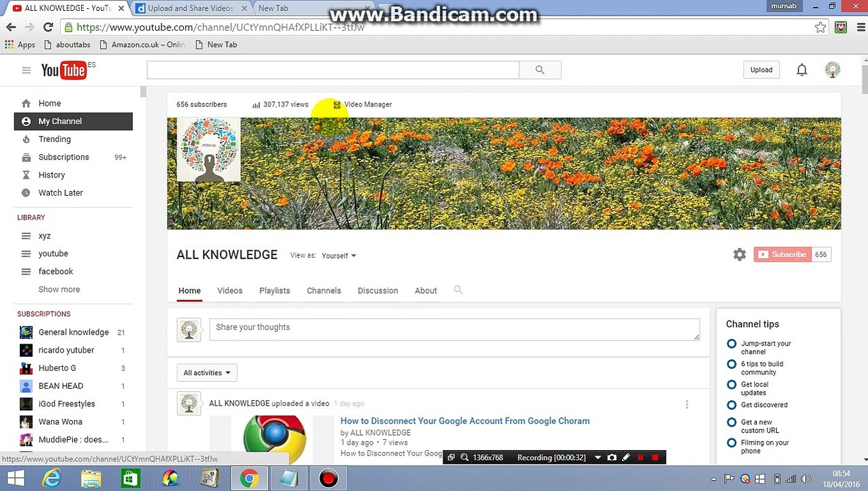Expand Show more in Library

pos(59,289)
